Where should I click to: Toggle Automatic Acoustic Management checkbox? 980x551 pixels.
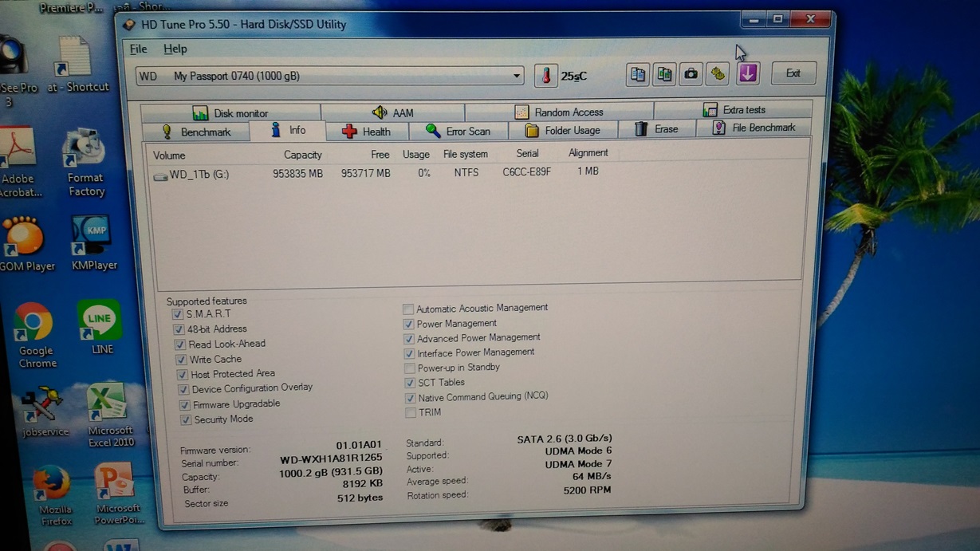coord(408,309)
